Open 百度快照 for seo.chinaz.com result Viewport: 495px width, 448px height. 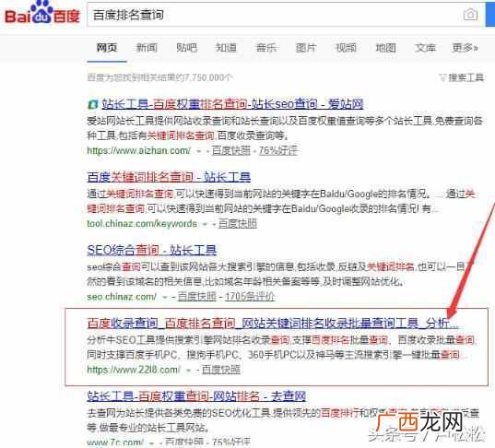pyautogui.click(x=197, y=297)
